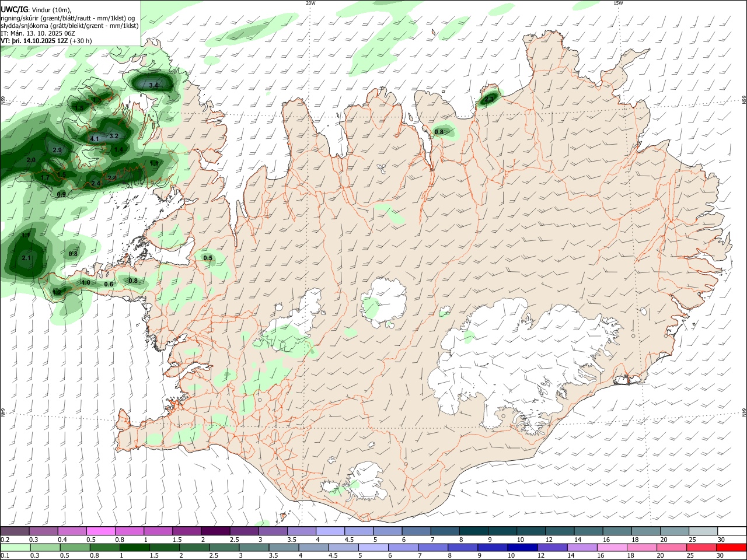Click the 2.1 precipitation value on the map
747x560 pixels.
tap(26, 258)
